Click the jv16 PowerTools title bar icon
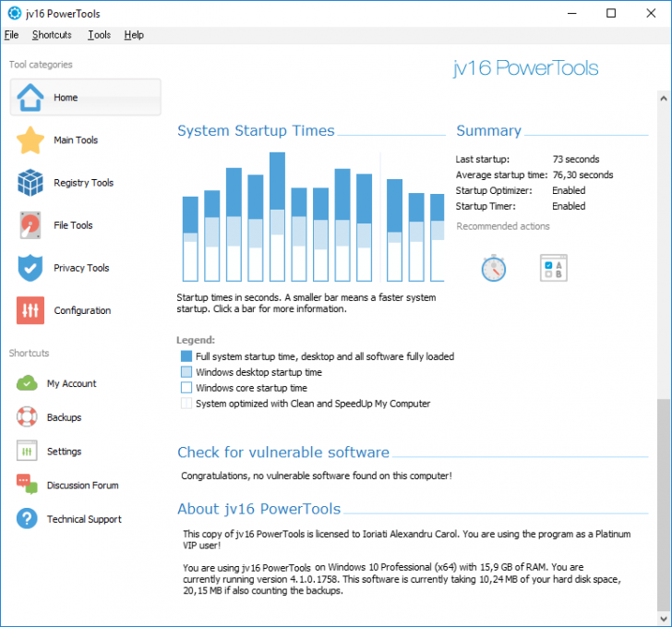Viewport: 672px width, 627px height. 14,13
